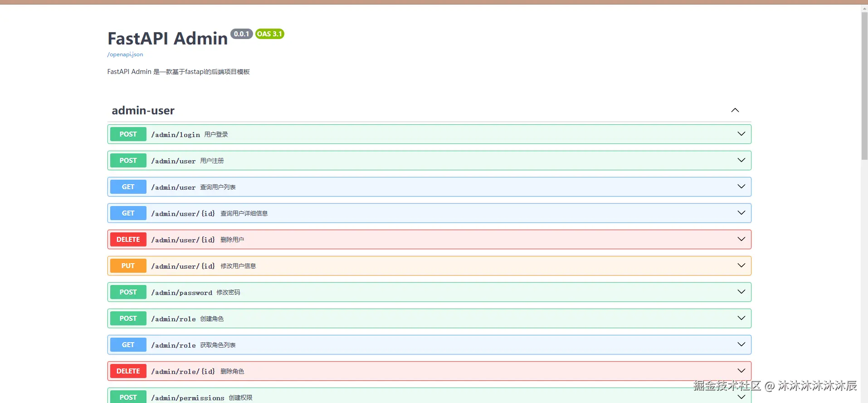Viewport: 868px width, 403px height.
Task: Click the 删除用户 description text
Action: pyautogui.click(x=233, y=240)
